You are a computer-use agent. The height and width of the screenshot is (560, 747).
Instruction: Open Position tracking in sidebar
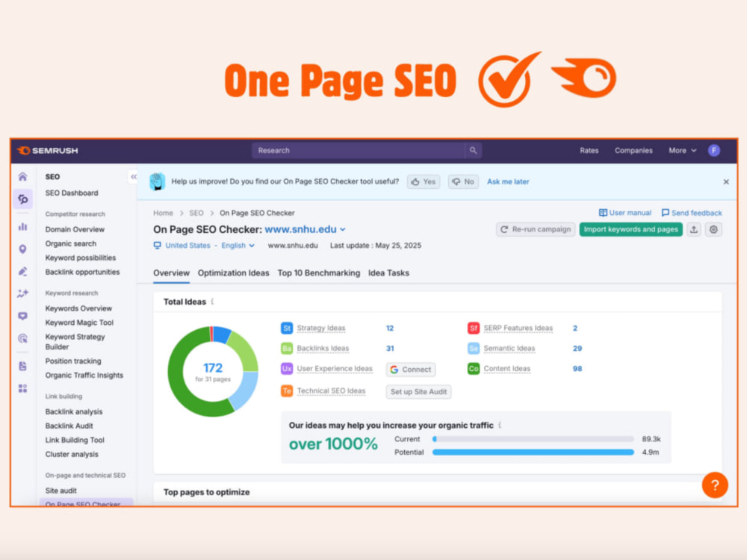[x=73, y=361]
